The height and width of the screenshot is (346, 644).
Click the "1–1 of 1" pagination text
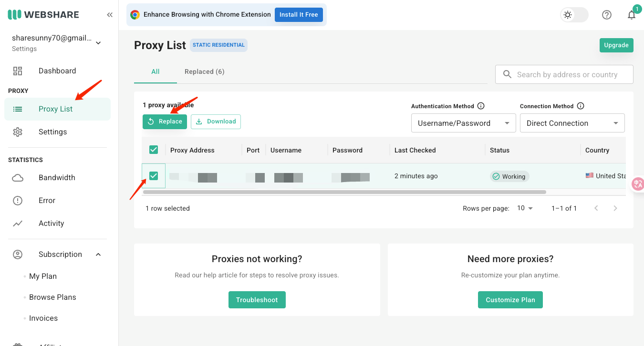564,208
